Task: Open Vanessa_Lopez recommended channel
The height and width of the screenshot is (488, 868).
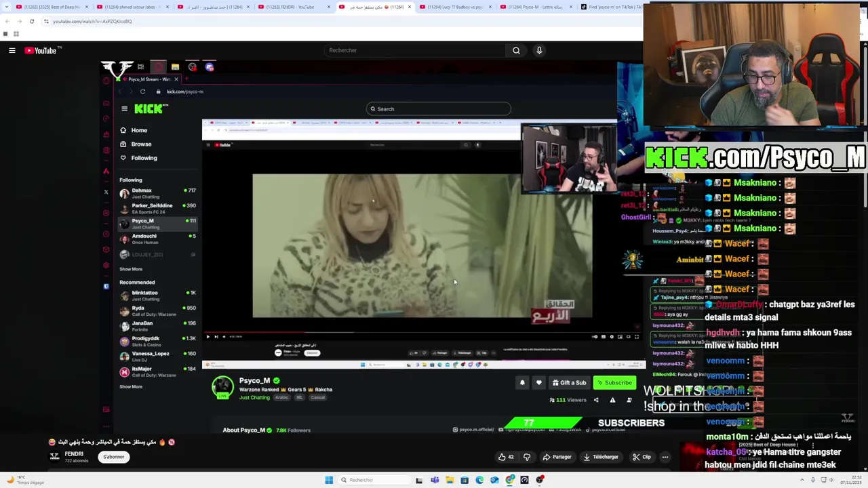Action: tap(157, 357)
